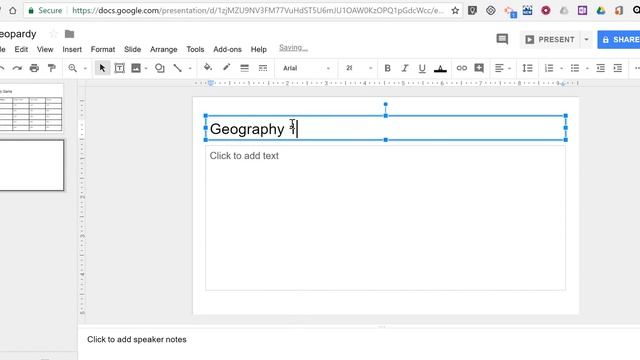Screen dimensions: 640x360
Task: Click the move to folder icon
Action: point(69,34)
